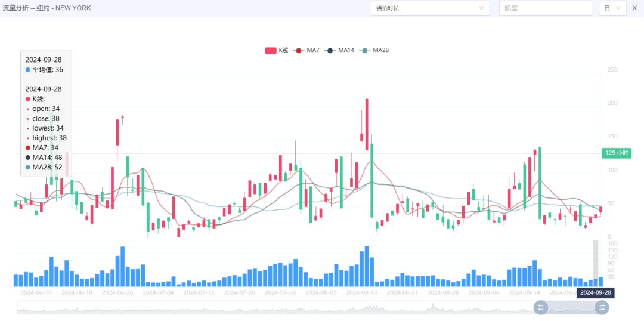
Task: Click the 2024-08-29 axis label
Action: tap(442, 292)
